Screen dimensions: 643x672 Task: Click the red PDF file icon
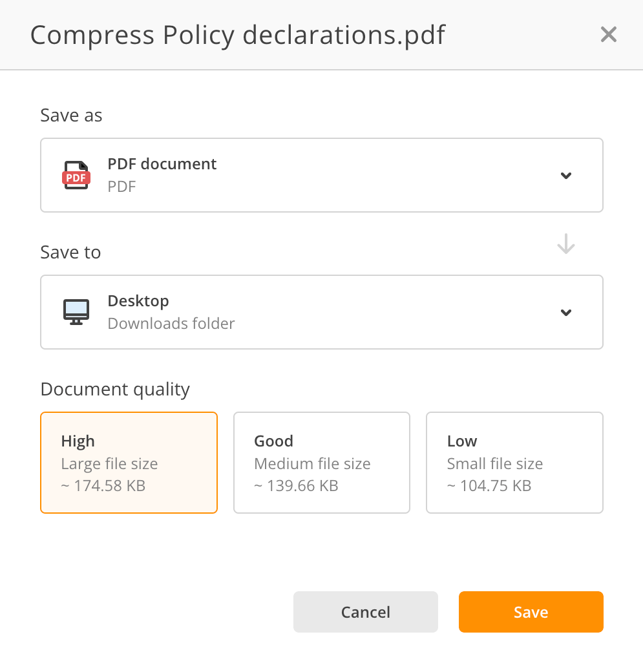click(x=76, y=175)
